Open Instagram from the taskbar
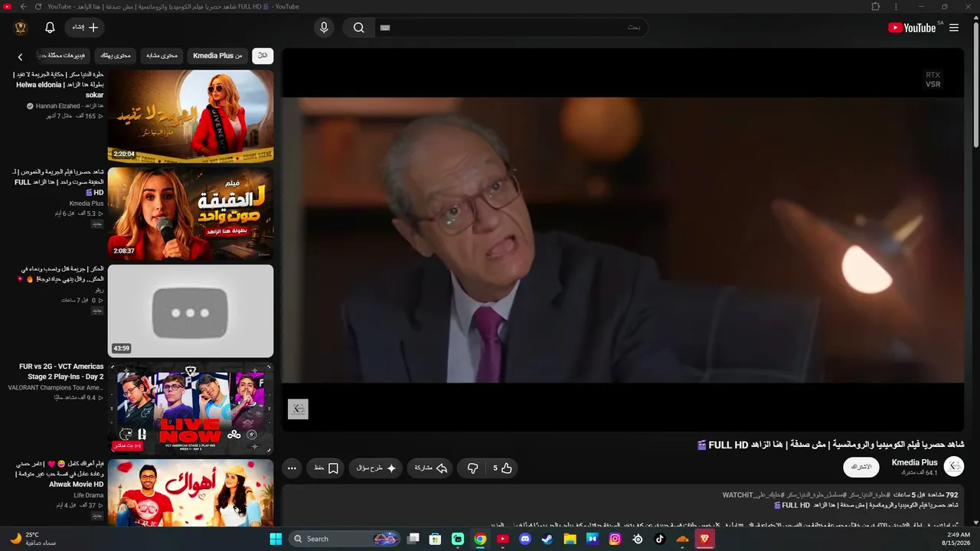 click(615, 539)
